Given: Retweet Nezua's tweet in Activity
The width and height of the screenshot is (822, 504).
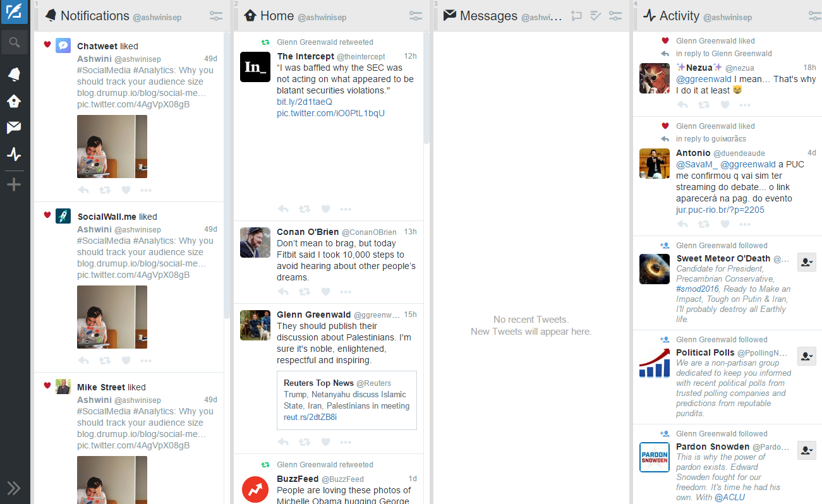Looking at the screenshot, I should 704,105.
